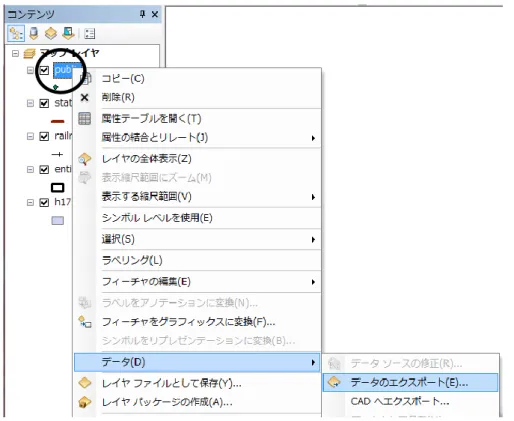Viewport: 514px width, 421px height.
Task: Open the データ(D) submenu
Action: 197,362
